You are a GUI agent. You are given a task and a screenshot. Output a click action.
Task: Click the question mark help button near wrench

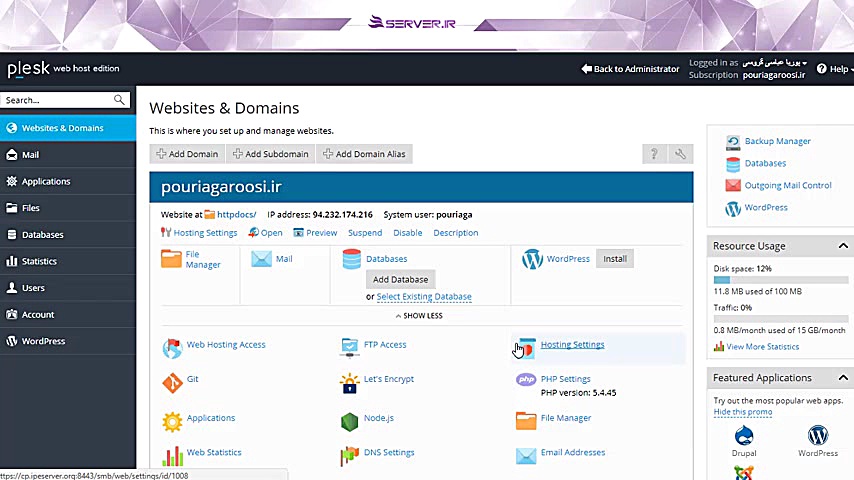point(654,154)
